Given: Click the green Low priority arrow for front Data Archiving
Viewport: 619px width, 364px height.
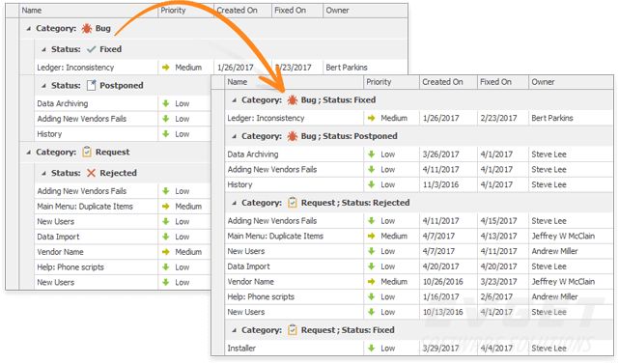Looking at the screenshot, I should [372, 154].
